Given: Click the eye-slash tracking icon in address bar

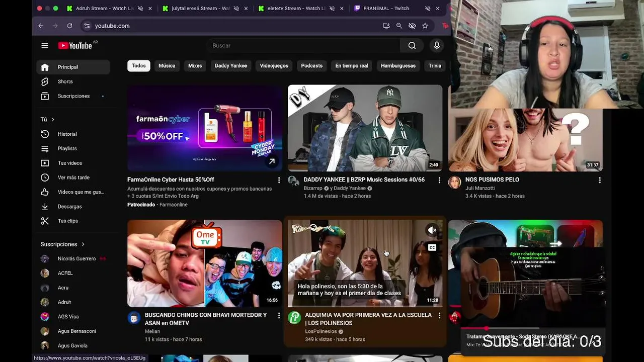Looking at the screenshot, I should point(412,26).
